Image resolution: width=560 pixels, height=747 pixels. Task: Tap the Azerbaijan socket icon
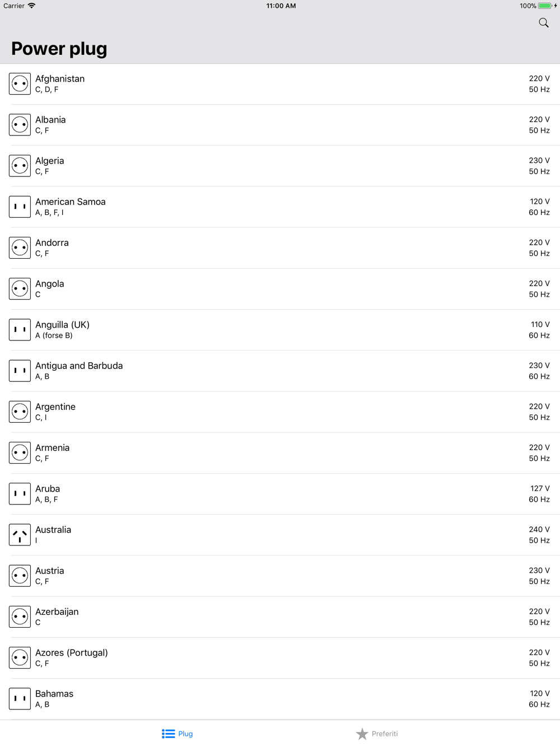(20, 617)
